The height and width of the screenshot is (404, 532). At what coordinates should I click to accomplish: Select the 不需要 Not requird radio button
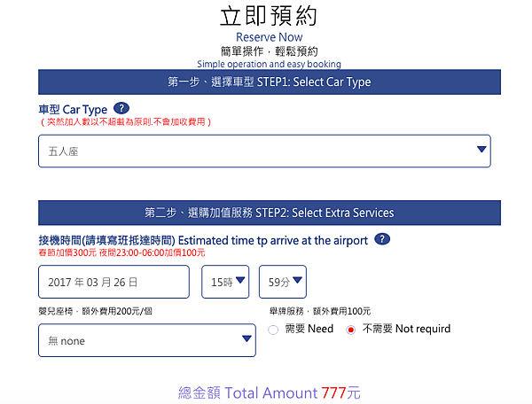[351, 330]
